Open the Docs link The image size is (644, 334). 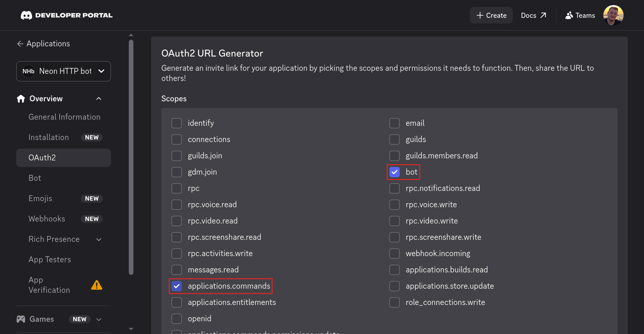click(534, 15)
